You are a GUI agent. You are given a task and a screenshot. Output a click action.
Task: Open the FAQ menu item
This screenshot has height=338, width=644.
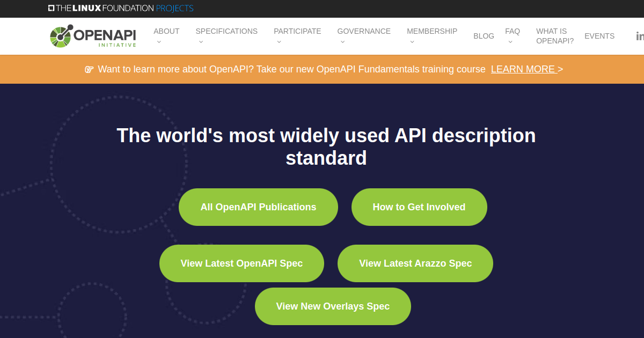click(513, 31)
